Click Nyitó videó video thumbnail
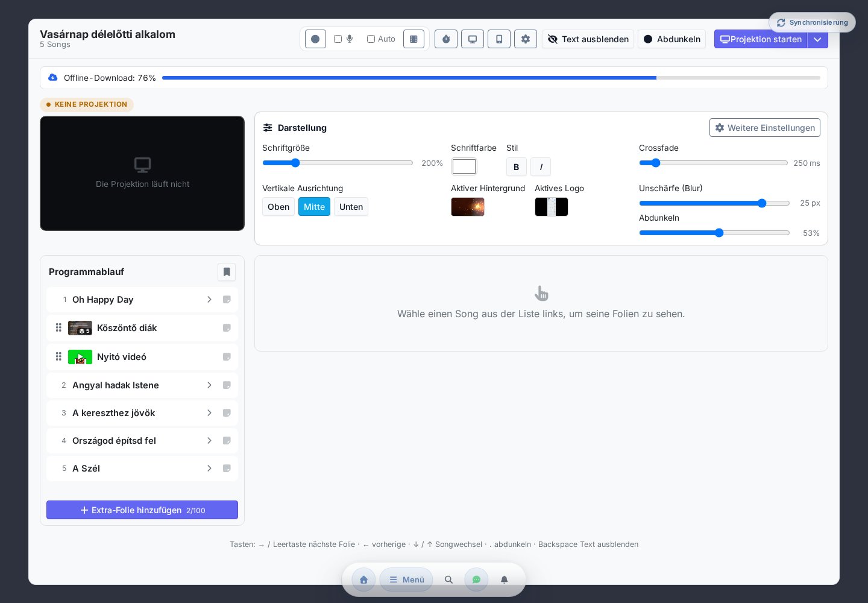 (80, 357)
